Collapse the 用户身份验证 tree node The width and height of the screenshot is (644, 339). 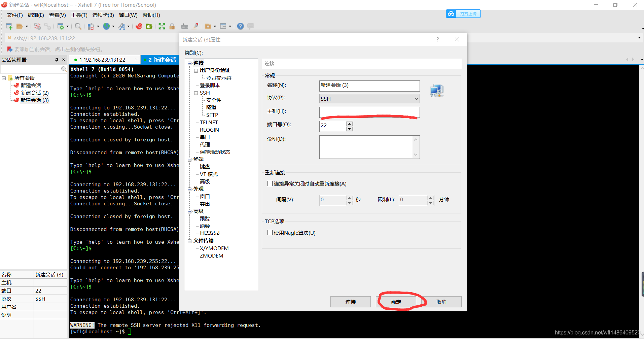196,70
